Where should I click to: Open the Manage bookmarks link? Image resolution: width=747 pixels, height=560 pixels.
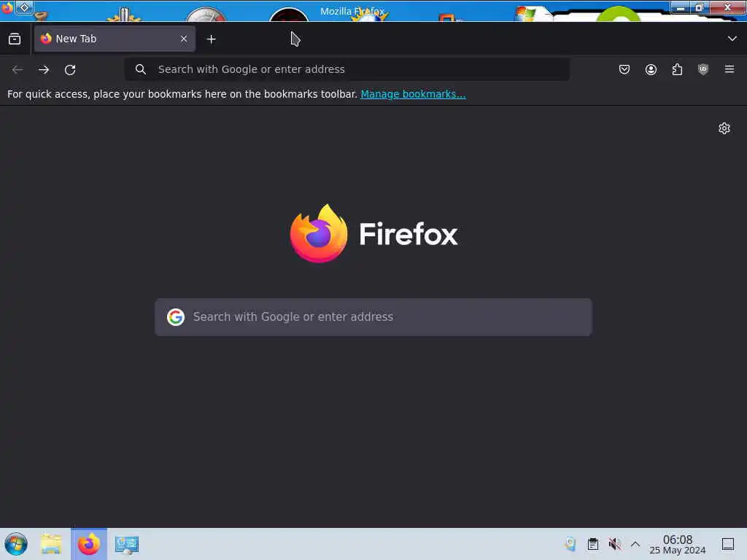413,94
